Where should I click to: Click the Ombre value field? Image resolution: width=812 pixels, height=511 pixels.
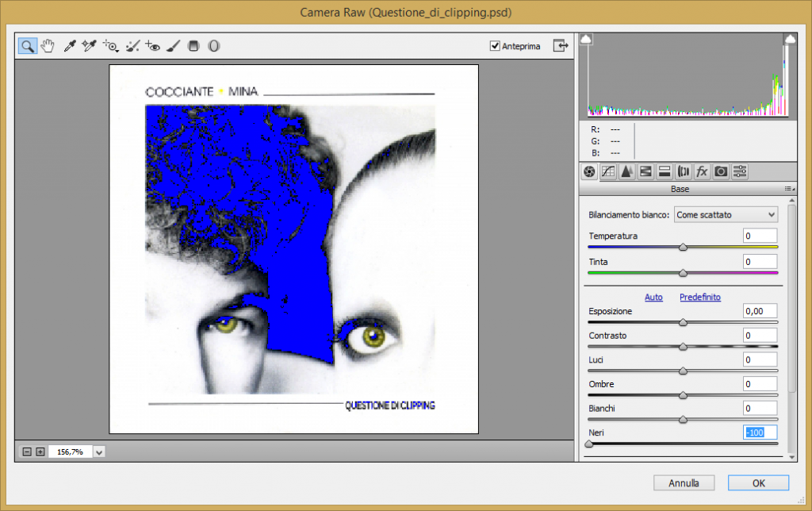click(x=760, y=384)
